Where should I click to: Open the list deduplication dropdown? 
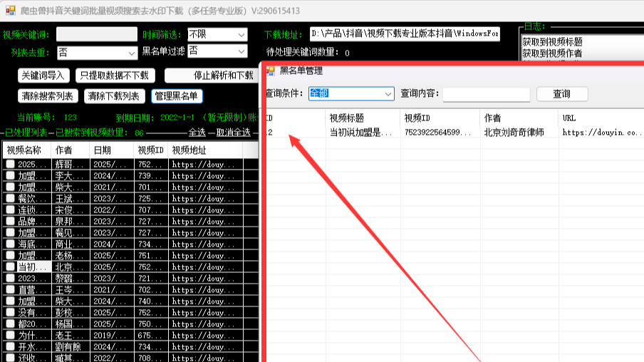pyautogui.click(x=97, y=53)
